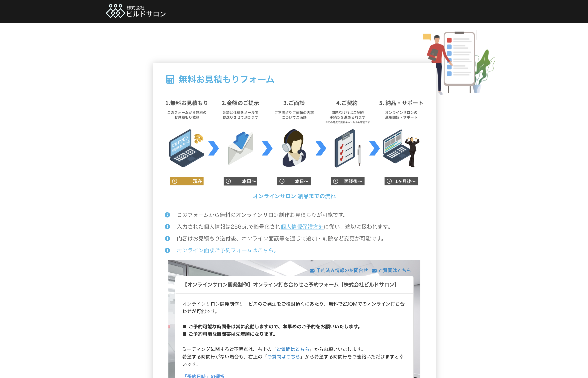Click the underlined 希望する時間帯がない場合 text

210,357
